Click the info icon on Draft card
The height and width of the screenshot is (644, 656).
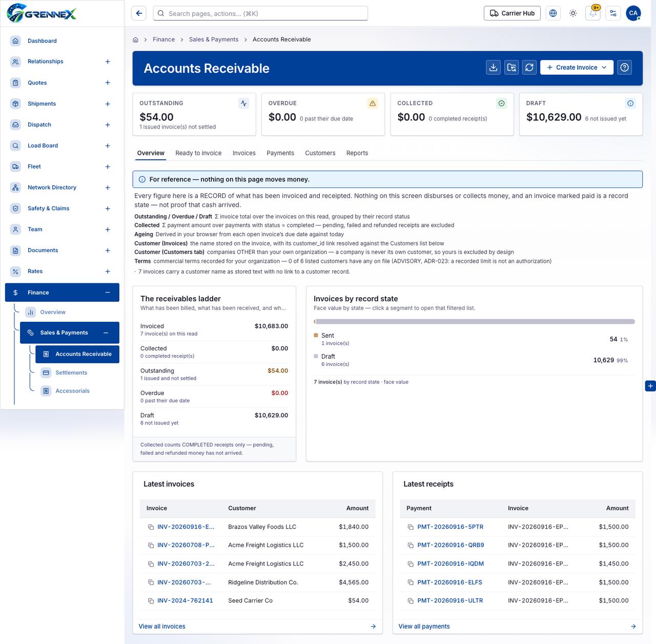point(630,103)
